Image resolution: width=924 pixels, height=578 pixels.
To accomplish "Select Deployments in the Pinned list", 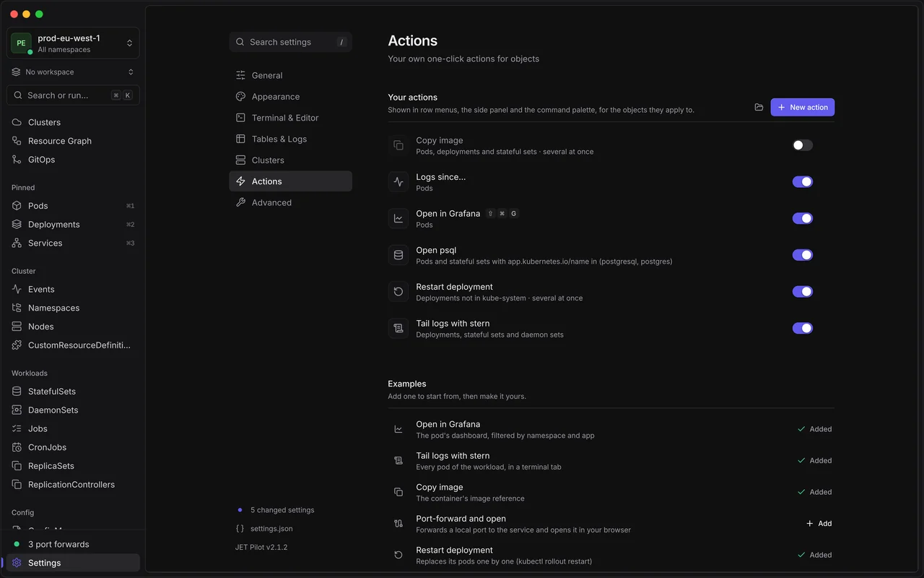I will tap(73, 225).
